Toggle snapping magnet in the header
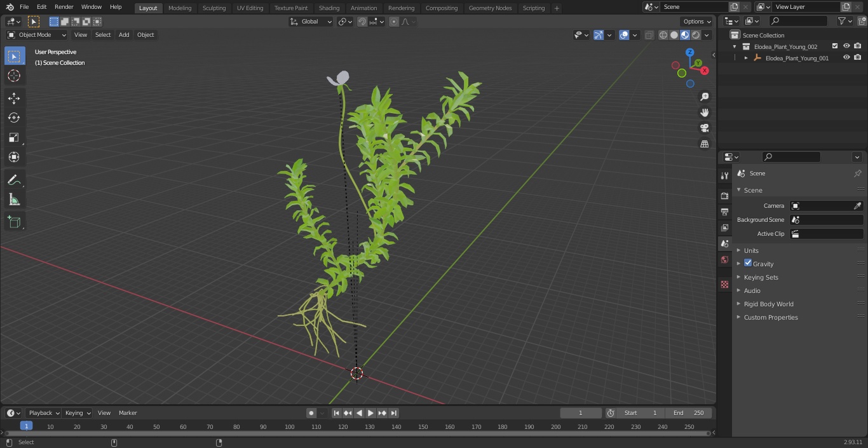 pos(362,22)
